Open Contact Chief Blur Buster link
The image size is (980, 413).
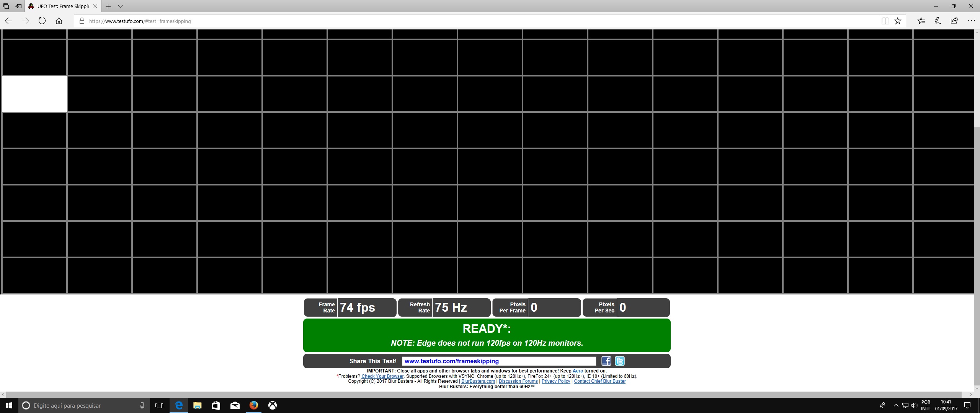point(600,381)
